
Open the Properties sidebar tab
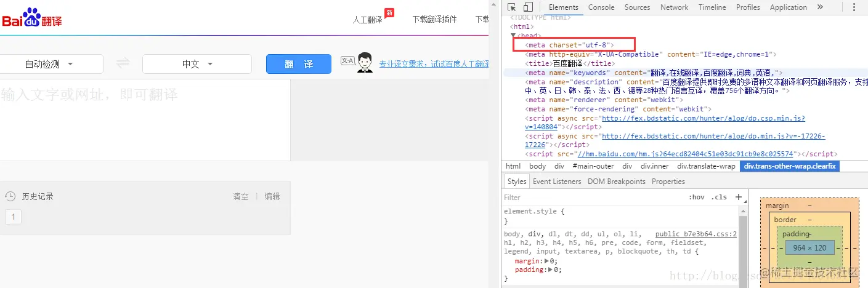[x=668, y=182]
